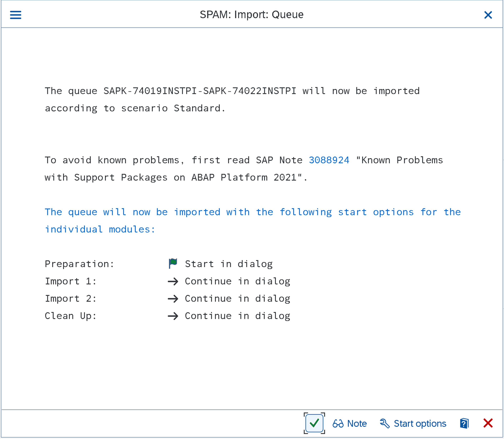504x439 pixels.
Task: Open help using the question mark book icon
Action: 464,423
